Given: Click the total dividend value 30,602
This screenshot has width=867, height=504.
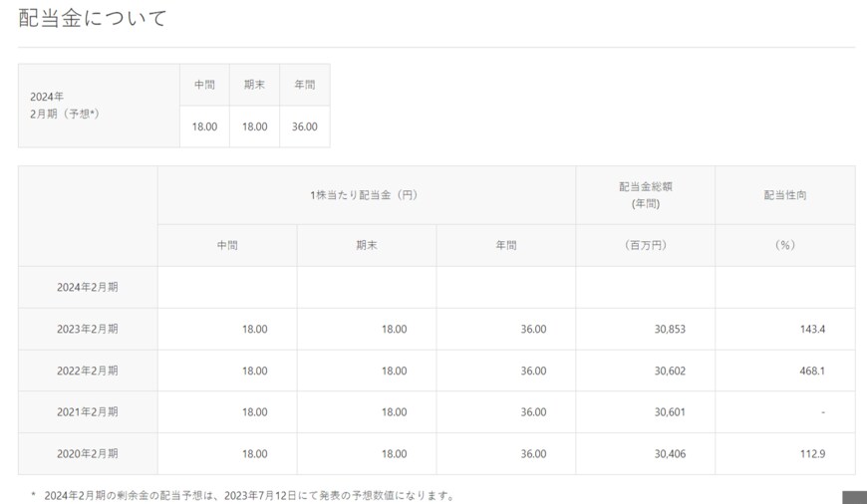Looking at the screenshot, I should (x=669, y=371).
